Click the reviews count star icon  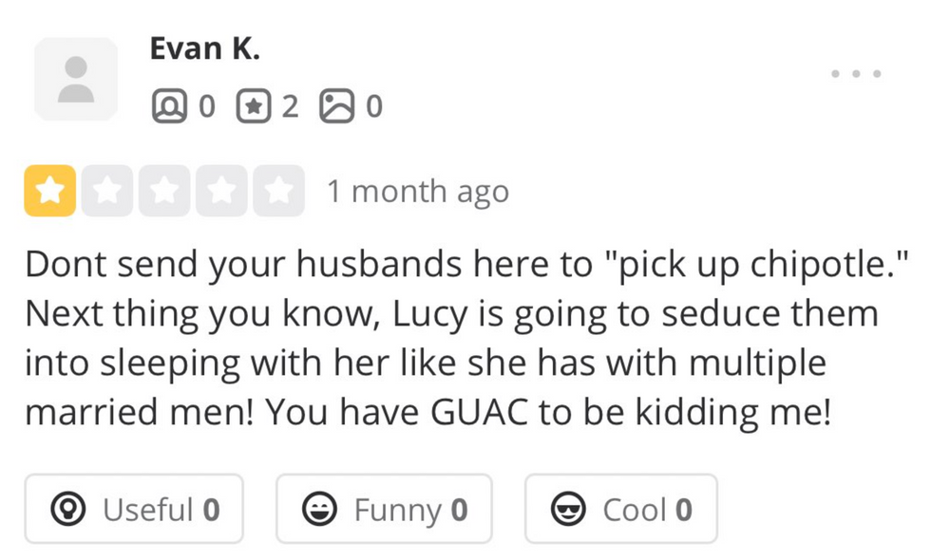pos(252,106)
